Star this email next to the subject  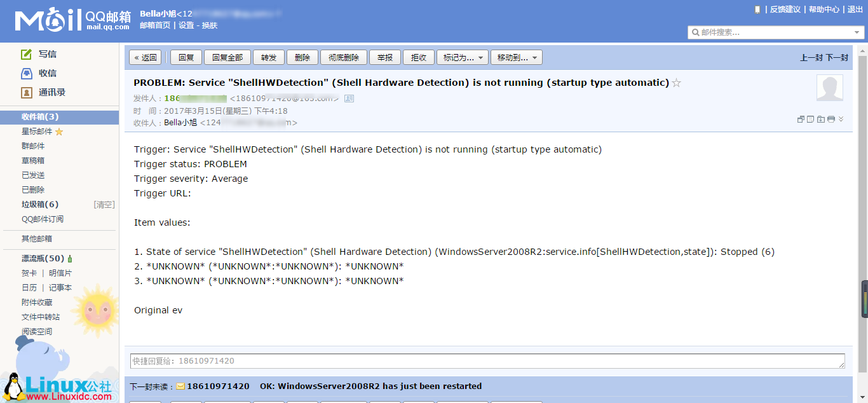point(677,83)
